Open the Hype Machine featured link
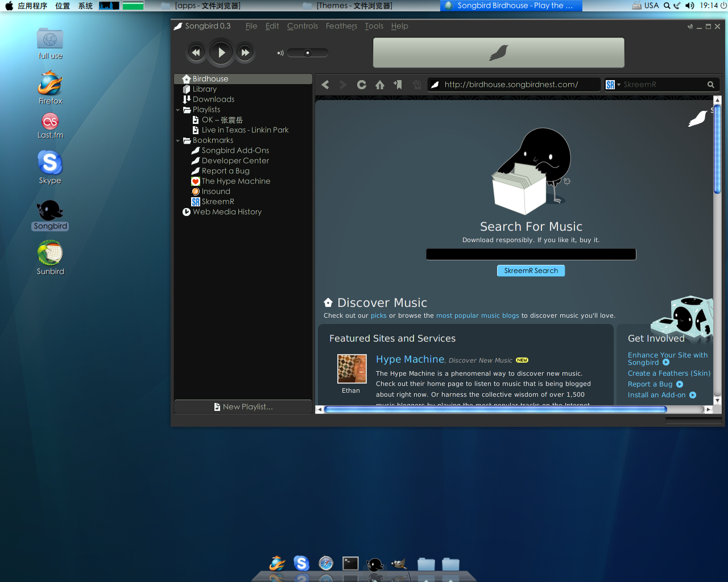The width and height of the screenshot is (728, 582). tap(410, 359)
